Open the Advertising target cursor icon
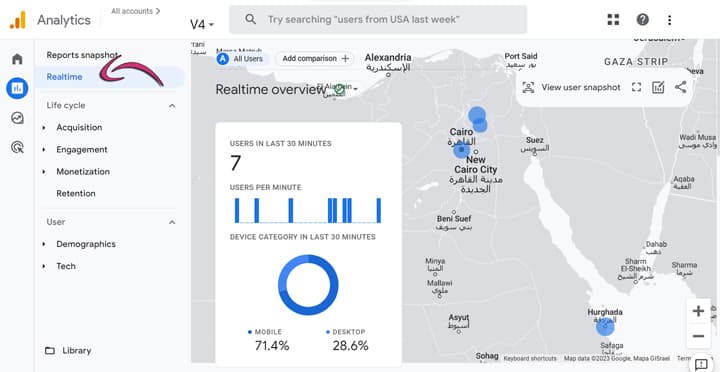Image resolution: width=720 pixels, height=372 pixels. click(17, 147)
